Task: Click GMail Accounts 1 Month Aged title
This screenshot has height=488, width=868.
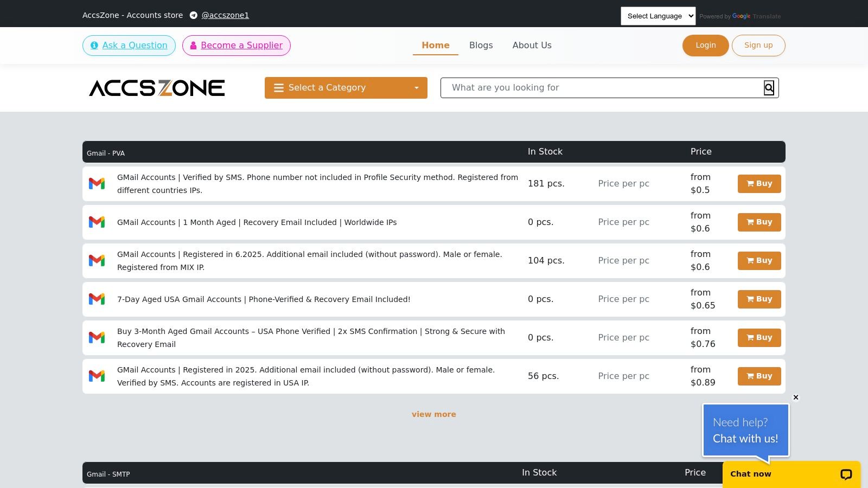Action: [257, 222]
